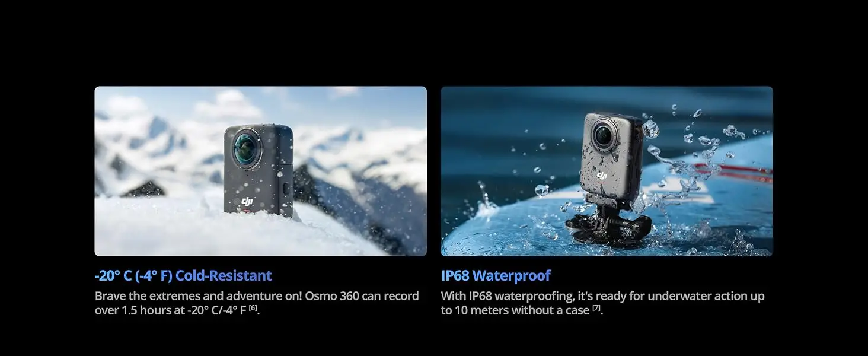Click the "Brave the extremes" paragraph text

257,303
